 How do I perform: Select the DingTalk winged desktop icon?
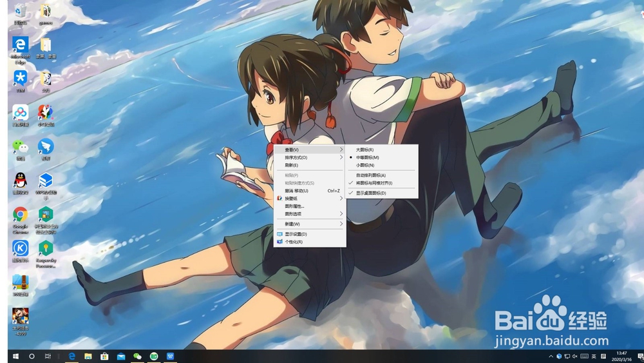46,149
